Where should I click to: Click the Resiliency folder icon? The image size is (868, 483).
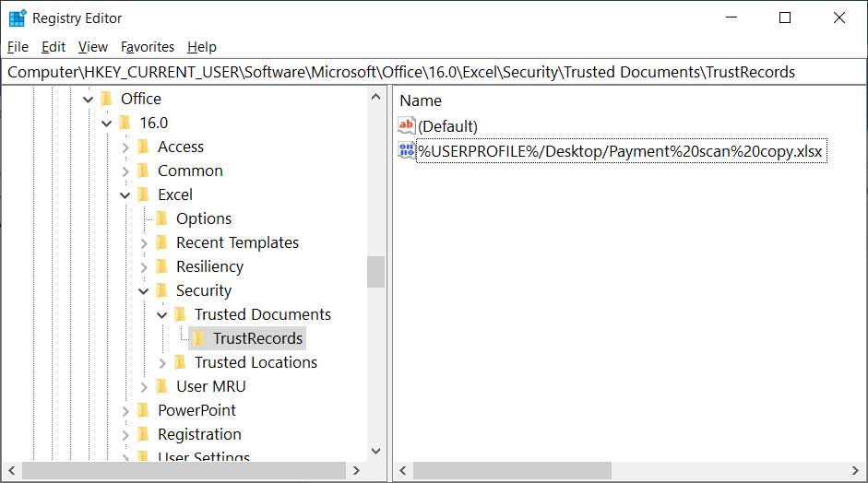click(x=161, y=266)
